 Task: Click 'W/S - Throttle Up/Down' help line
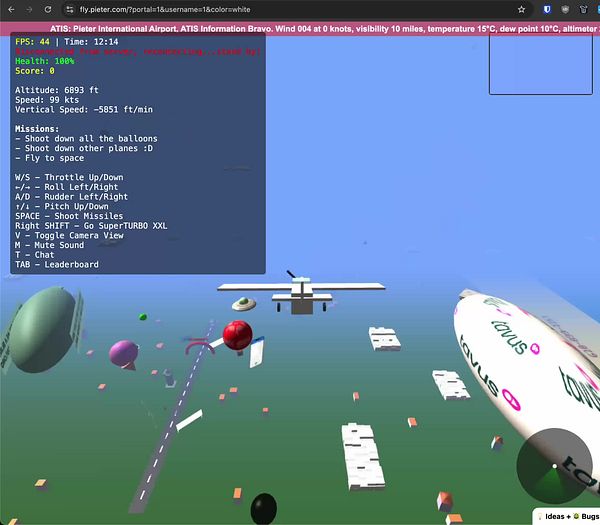click(69, 177)
